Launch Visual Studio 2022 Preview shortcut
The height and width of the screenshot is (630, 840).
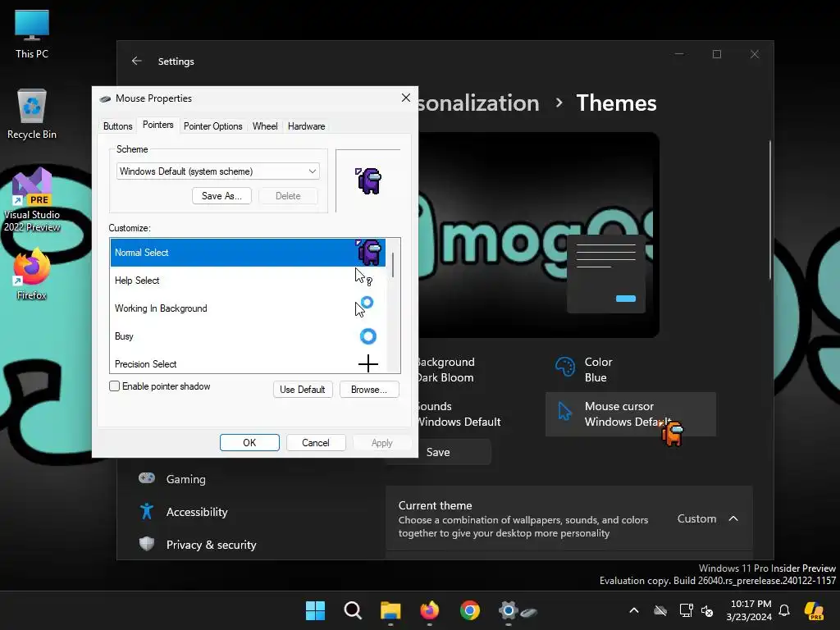(32, 200)
